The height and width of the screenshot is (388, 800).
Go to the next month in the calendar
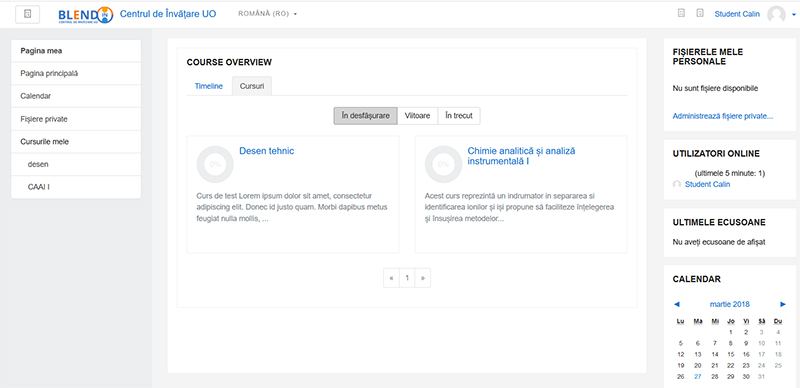point(783,304)
